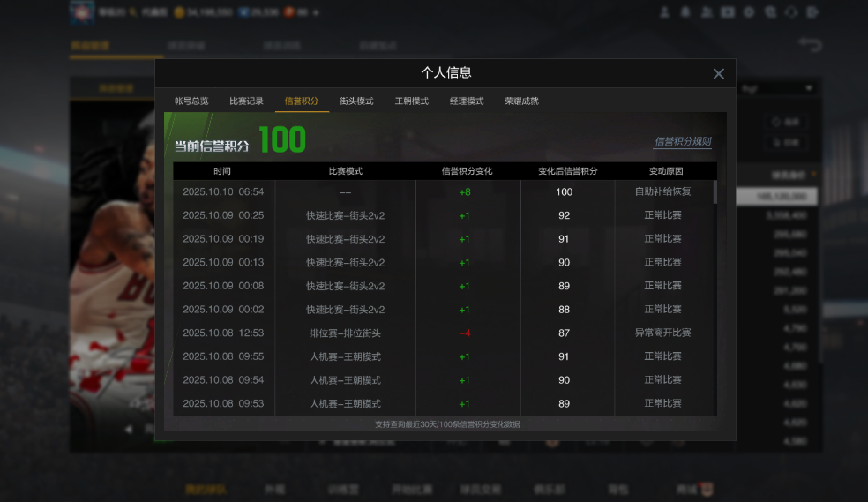Viewport: 868px width, 502px height.
Task: Click the 变动原因 column header
Action: [666, 171]
